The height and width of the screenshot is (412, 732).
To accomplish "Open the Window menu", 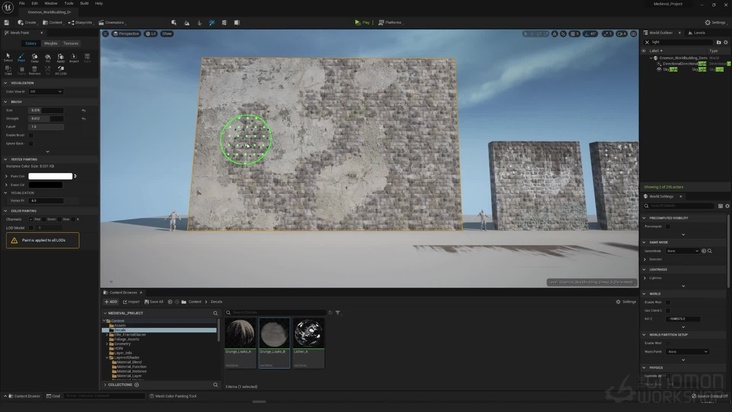I will click(51, 3).
